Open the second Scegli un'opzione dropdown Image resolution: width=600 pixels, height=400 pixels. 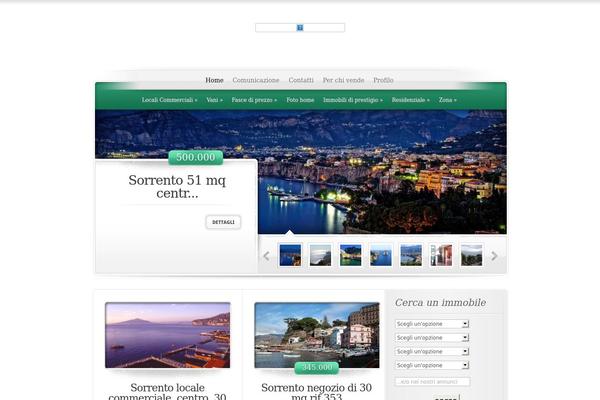point(432,338)
